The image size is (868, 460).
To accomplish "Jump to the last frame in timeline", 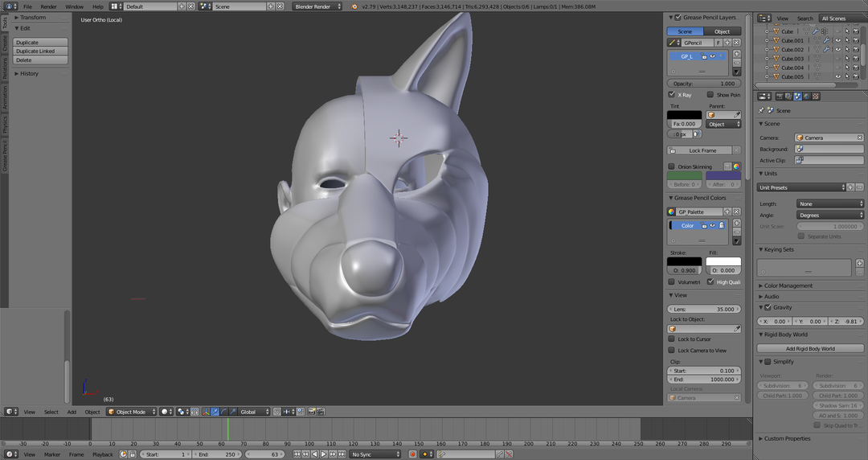I will click(342, 454).
